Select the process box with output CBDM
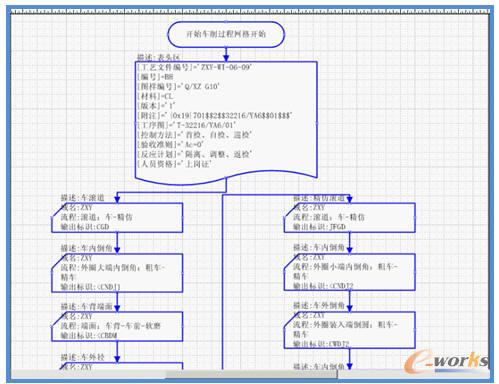499x384 pixels. click(x=117, y=327)
